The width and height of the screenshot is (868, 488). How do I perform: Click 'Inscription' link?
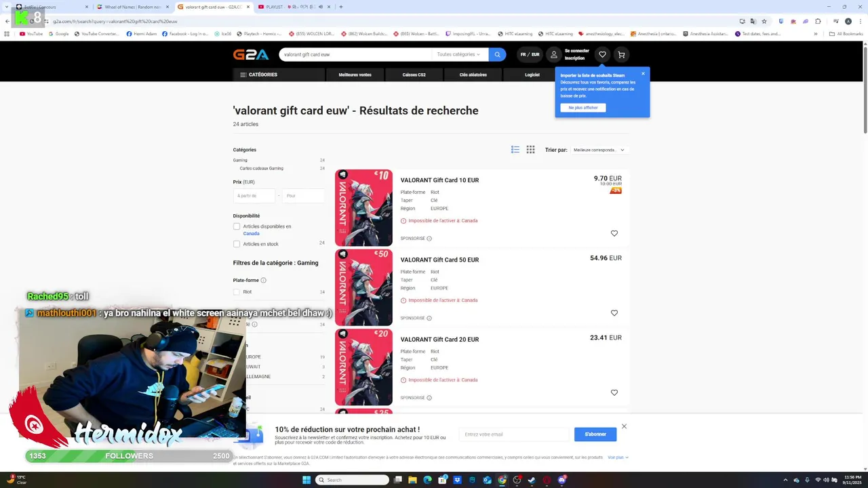574,58
